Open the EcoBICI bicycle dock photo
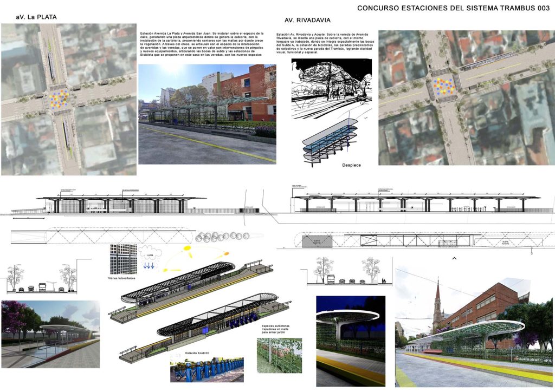The image size is (555, 392). click(206, 370)
